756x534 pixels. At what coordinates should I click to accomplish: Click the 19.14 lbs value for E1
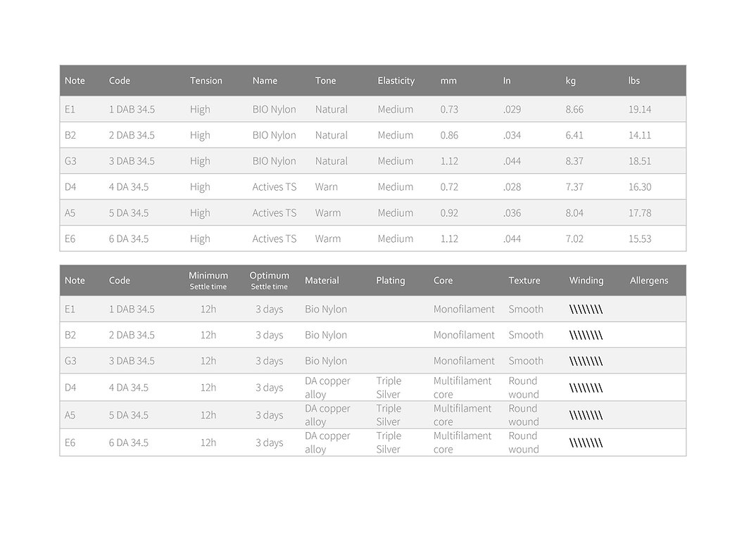tap(640, 109)
